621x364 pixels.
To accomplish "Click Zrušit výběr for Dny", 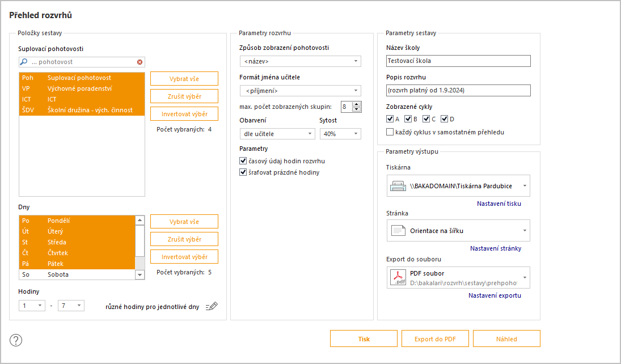I will [x=184, y=239].
